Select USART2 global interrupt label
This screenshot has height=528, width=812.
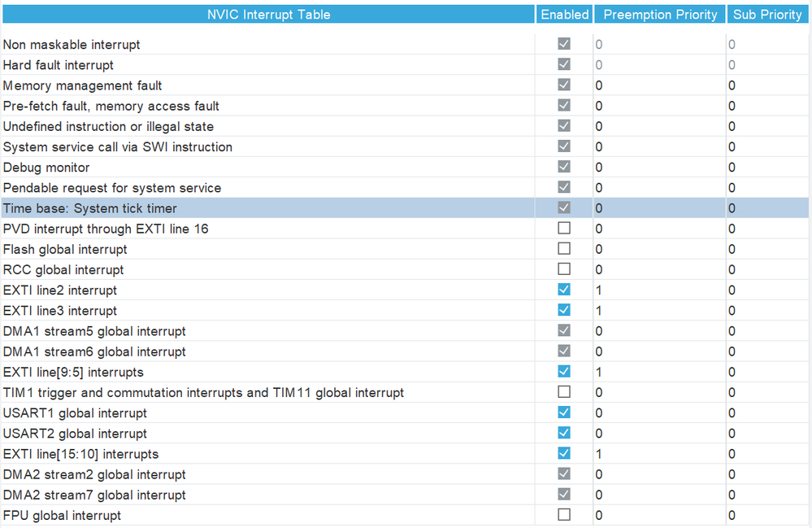(x=75, y=434)
